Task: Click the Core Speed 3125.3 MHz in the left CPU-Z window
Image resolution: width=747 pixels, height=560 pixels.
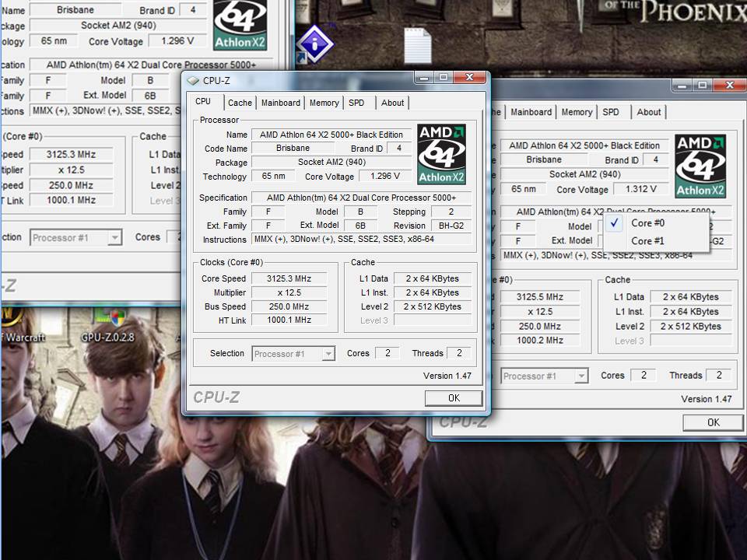Action: [71, 154]
